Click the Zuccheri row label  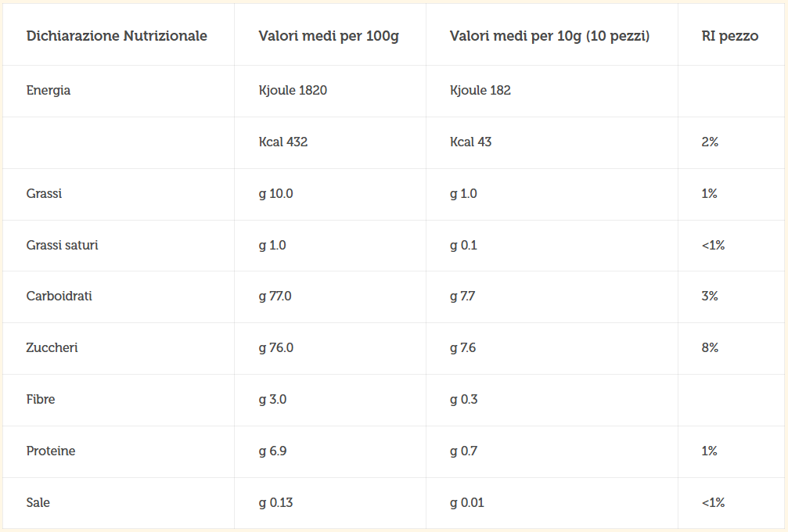(x=52, y=347)
